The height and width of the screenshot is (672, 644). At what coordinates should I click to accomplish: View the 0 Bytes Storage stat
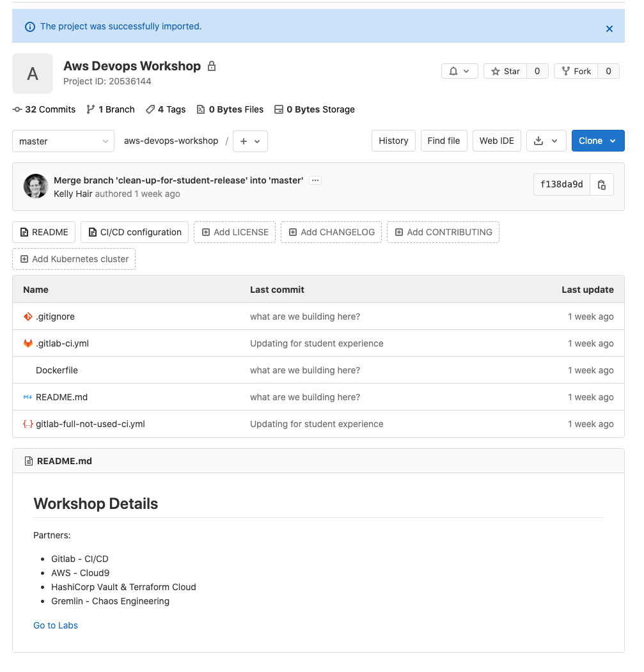pos(314,109)
